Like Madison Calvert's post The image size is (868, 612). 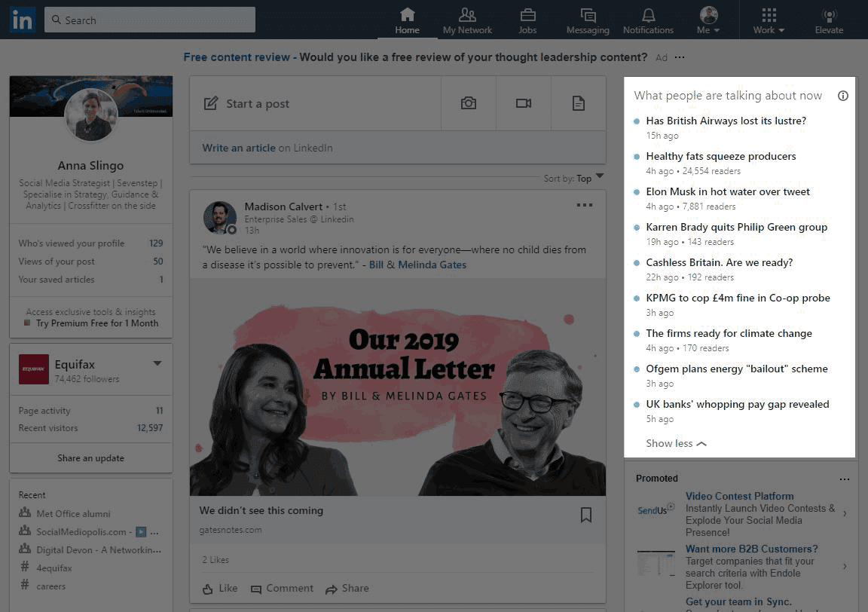point(220,589)
